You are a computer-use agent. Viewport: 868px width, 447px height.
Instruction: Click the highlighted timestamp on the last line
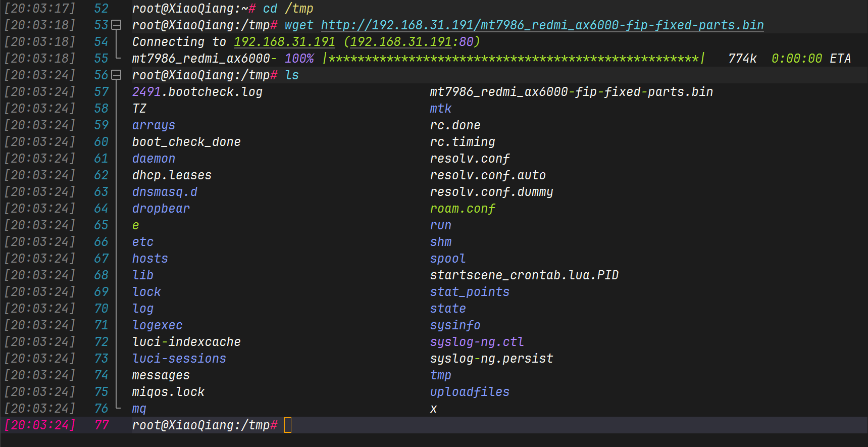click(40, 425)
